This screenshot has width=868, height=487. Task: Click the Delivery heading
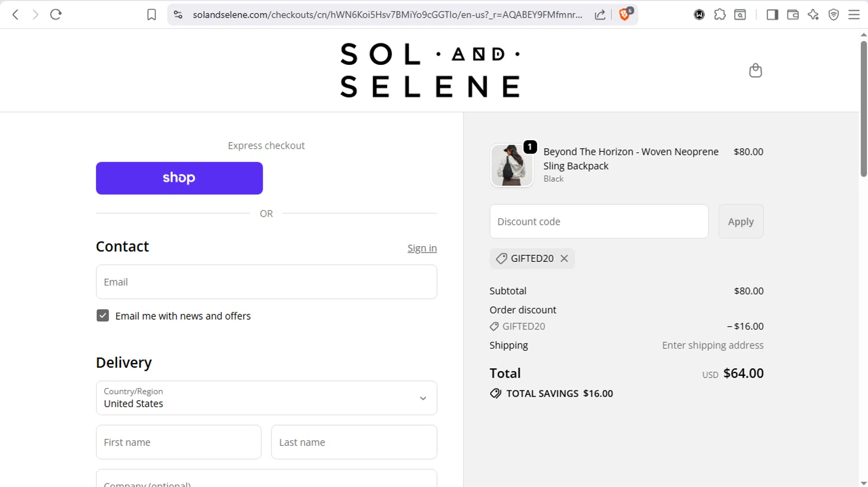tap(124, 362)
